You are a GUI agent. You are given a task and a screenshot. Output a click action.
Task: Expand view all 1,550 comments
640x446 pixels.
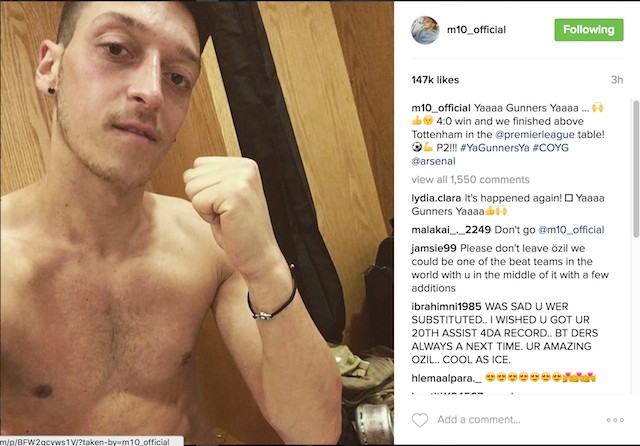pos(470,180)
